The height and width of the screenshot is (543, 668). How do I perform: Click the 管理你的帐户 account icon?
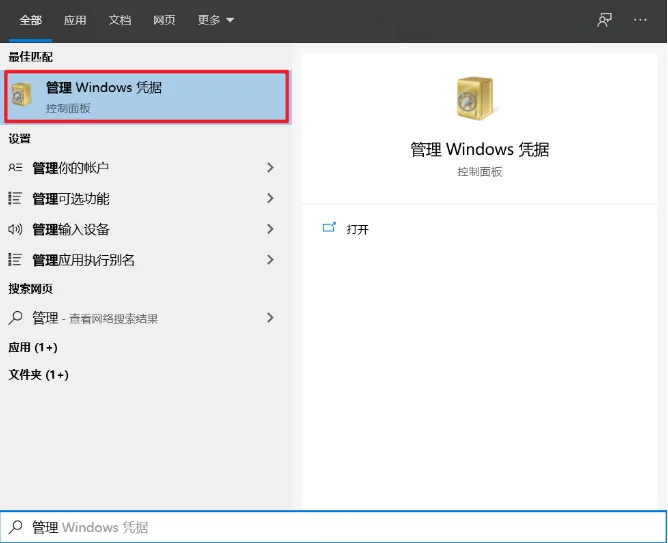(x=15, y=168)
